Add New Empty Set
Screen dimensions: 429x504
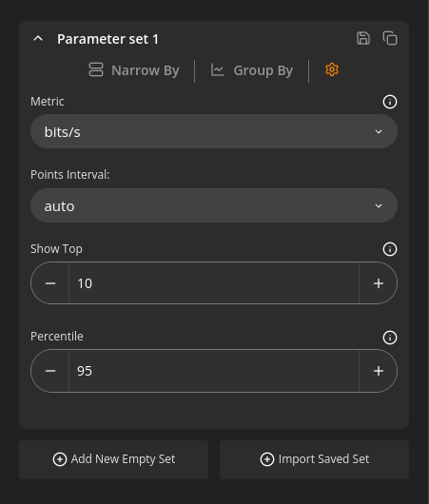pyautogui.click(x=113, y=459)
